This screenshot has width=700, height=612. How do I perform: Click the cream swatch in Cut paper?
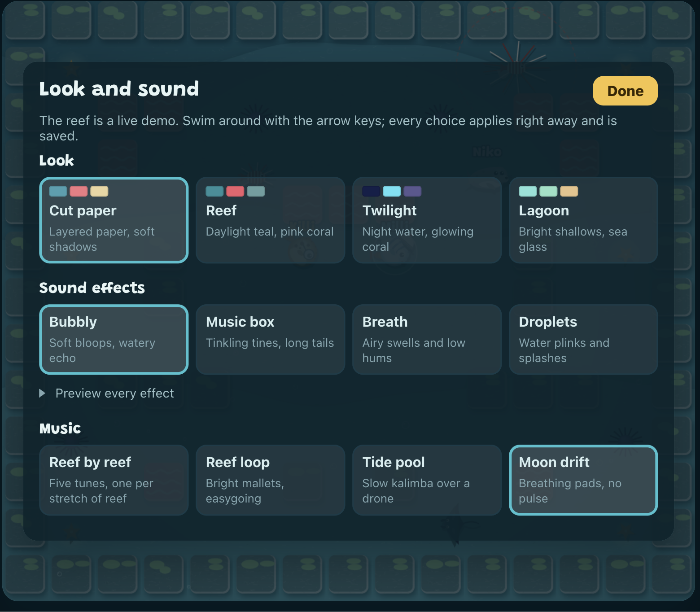click(99, 191)
